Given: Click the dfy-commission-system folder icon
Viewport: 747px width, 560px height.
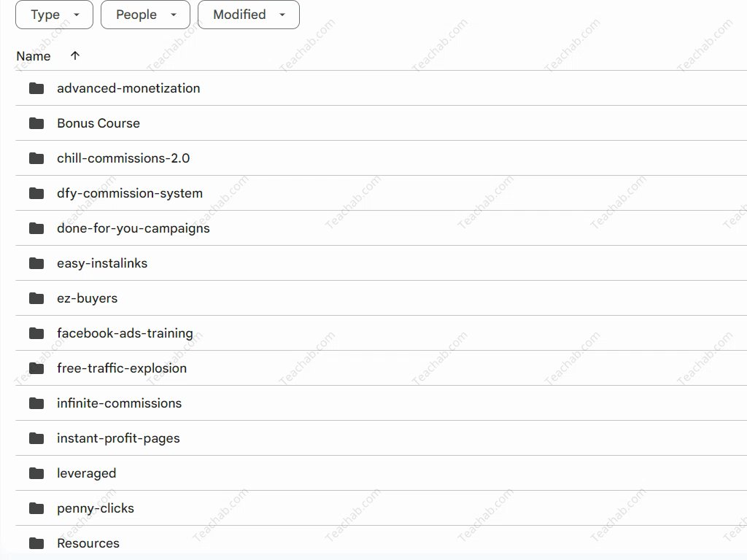Looking at the screenshot, I should (36, 193).
